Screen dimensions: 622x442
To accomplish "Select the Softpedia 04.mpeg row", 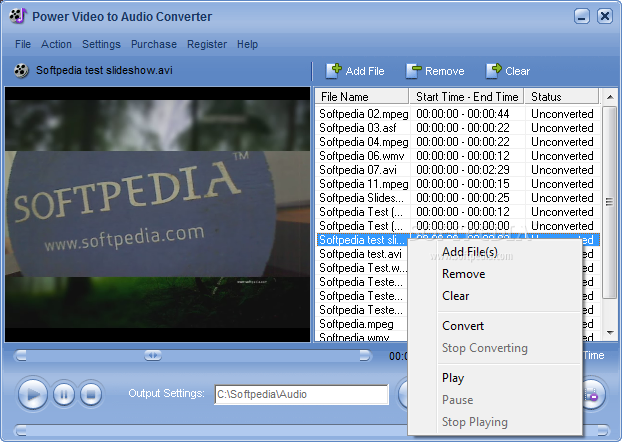I will pyautogui.click(x=458, y=142).
